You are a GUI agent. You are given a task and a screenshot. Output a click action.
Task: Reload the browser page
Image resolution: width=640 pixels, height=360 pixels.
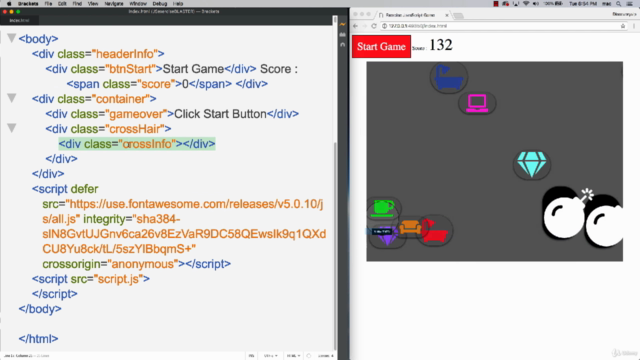point(373,26)
